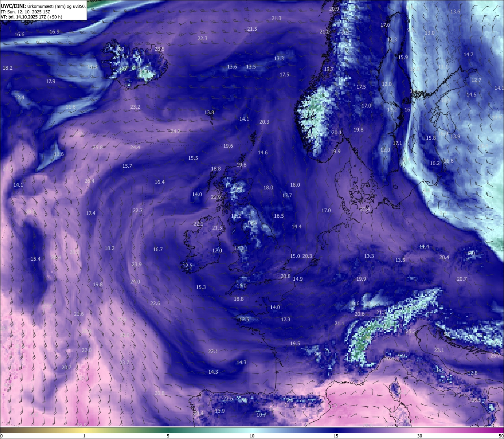Click the colour scale tick labelled 30
The width and height of the screenshot is (504, 439).
[x=420, y=436]
